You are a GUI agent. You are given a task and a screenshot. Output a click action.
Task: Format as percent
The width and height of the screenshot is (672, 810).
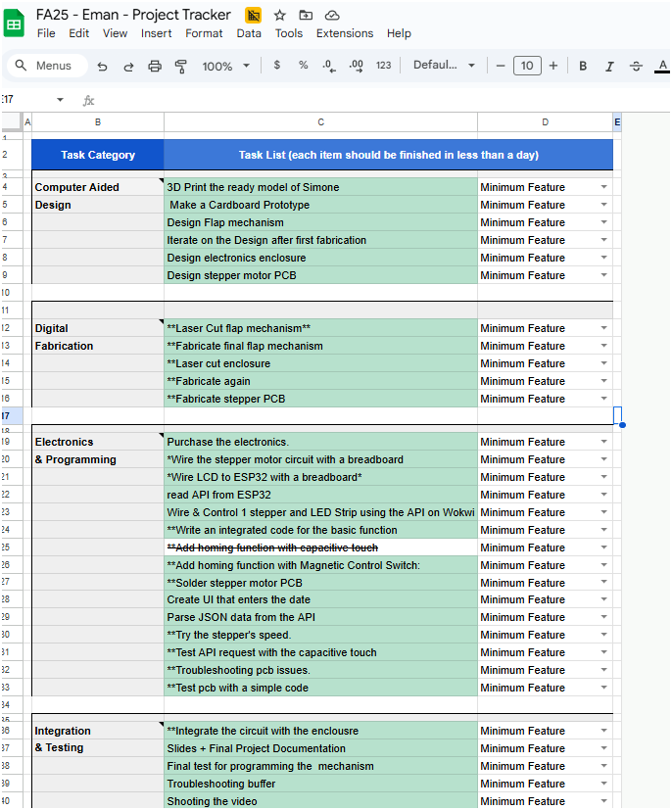304,65
